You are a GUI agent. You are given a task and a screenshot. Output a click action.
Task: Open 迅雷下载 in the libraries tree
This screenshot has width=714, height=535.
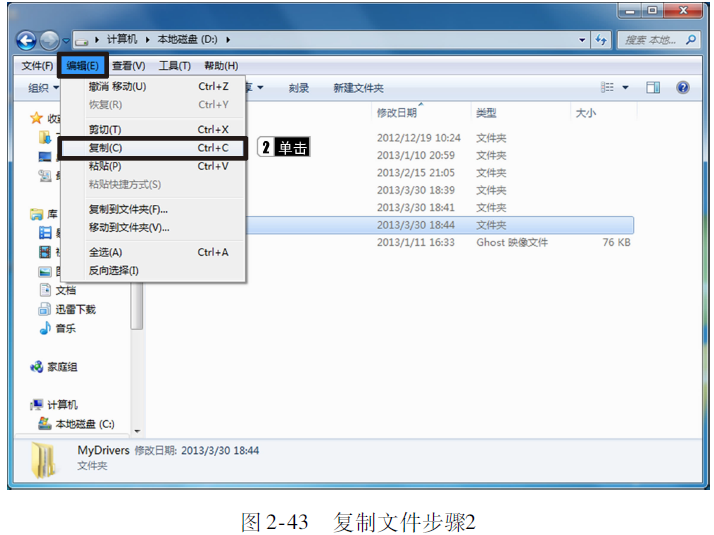76,310
